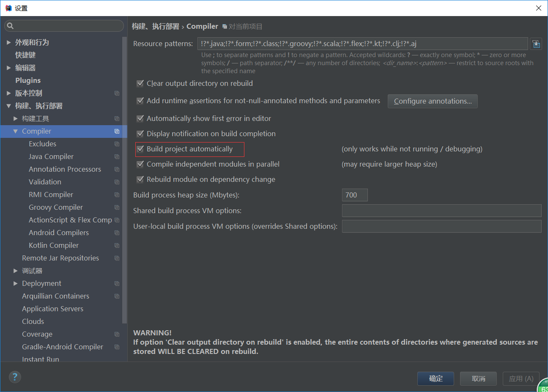The image size is (548, 392).
Task: Select Kotlin Compiler in the sidebar
Action: pyautogui.click(x=53, y=245)
